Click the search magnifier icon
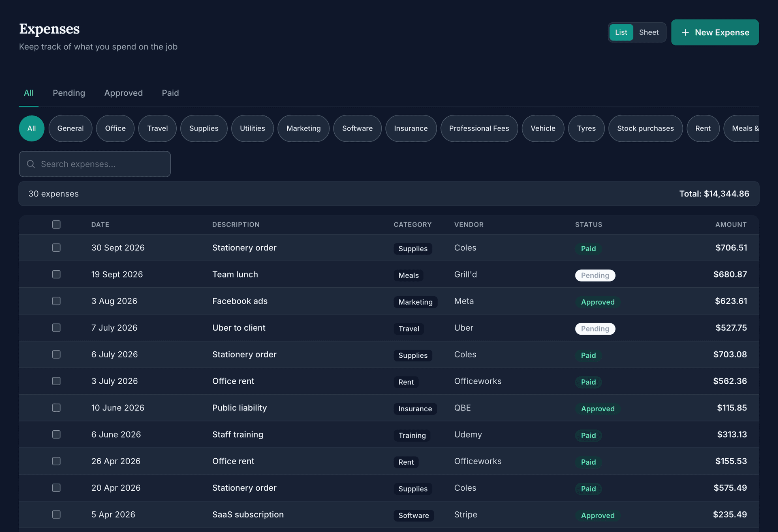The height and width of the screenshot is (532, 778). (31, 164)
